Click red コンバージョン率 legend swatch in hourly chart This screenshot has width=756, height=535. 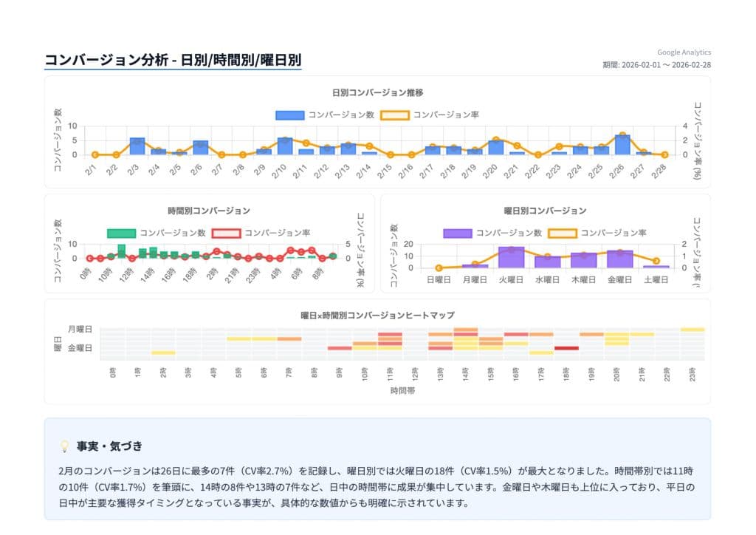point(226,233)
